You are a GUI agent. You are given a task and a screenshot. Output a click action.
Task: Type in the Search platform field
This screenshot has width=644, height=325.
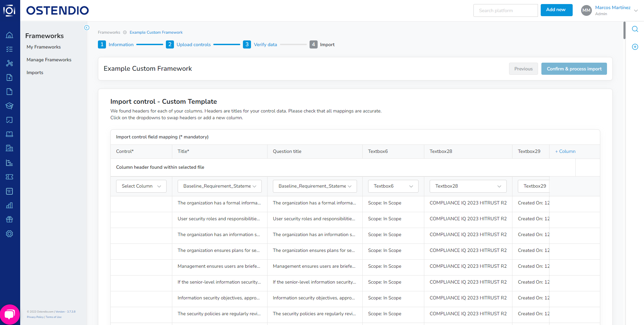tap(505, 10)
